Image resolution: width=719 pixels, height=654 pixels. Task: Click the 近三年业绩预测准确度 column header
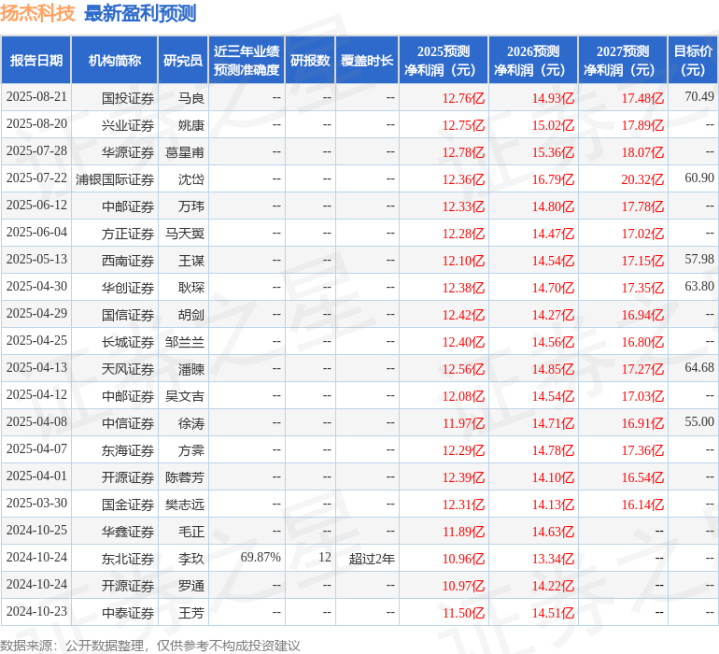246,60
